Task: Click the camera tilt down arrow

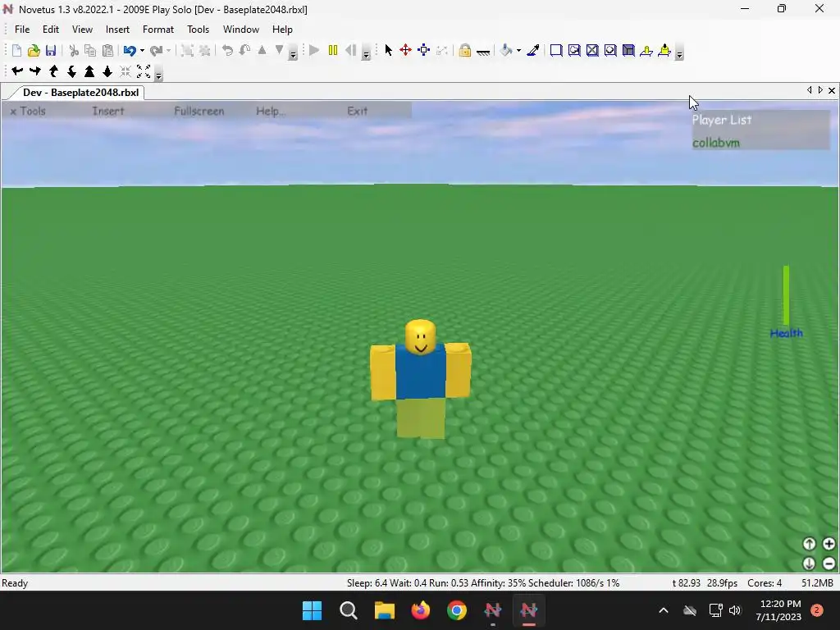Action: 71,71
